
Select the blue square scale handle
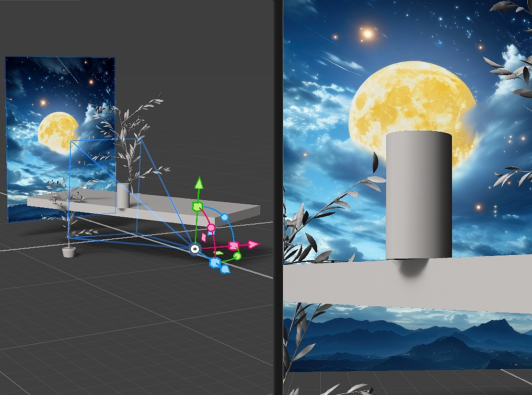click(215, 263)
